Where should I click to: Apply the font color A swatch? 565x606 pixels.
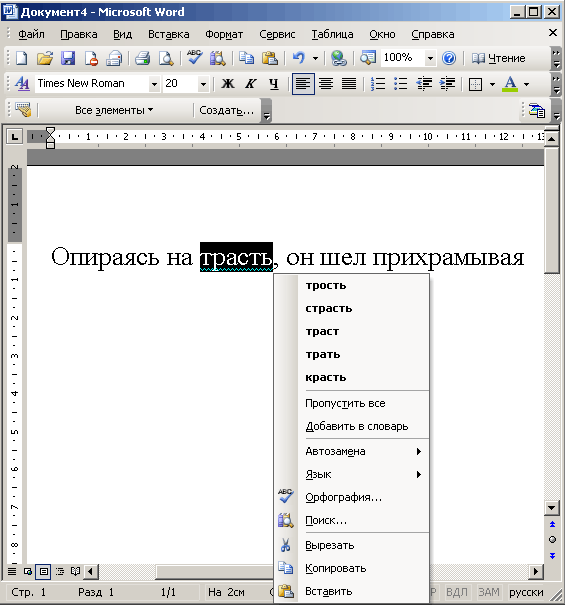pyautogui.click(x=510, y=84)
